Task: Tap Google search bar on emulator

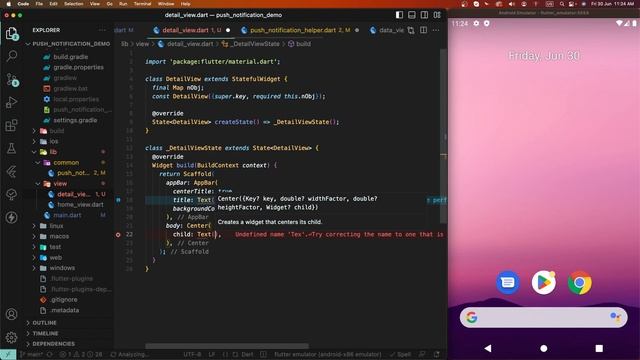Action: pyautogui.click(x=543, y=317)
